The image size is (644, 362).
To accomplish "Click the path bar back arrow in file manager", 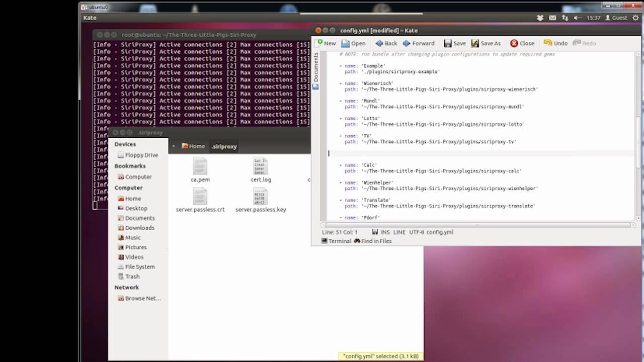I will click(x=174, y=146).
